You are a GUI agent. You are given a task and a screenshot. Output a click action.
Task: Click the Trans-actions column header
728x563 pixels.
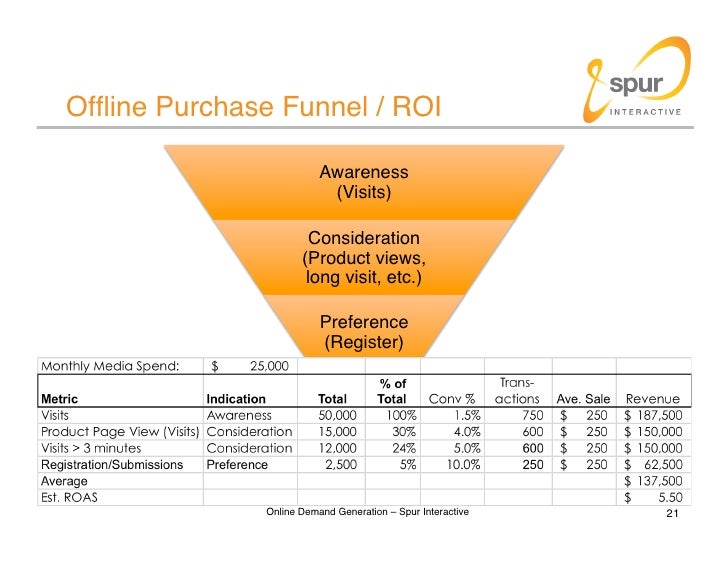[x=517, y=391]
